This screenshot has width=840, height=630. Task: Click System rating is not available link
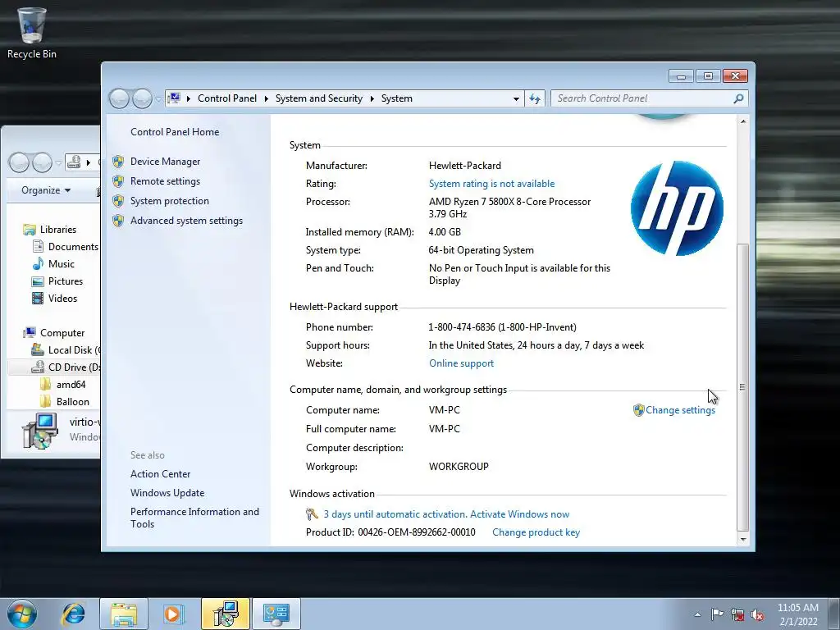[x=492, y=184]
